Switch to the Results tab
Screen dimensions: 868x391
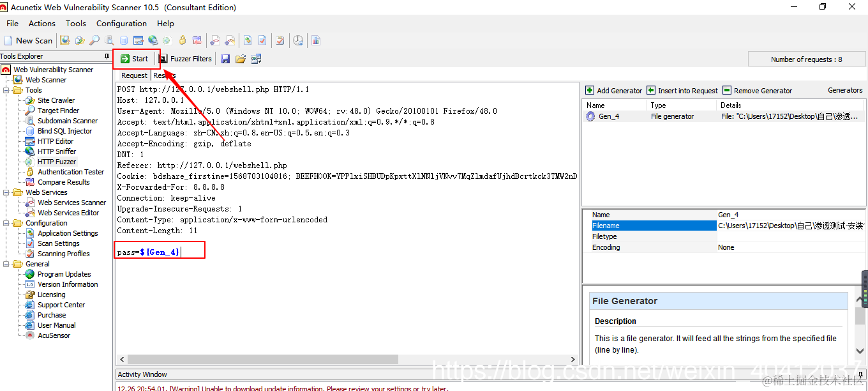(x=165, y=75)
